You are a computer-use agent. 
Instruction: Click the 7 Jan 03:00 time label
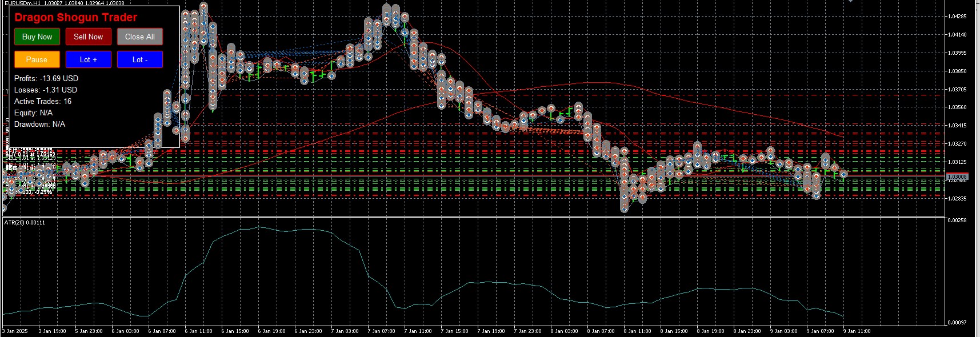345,331
